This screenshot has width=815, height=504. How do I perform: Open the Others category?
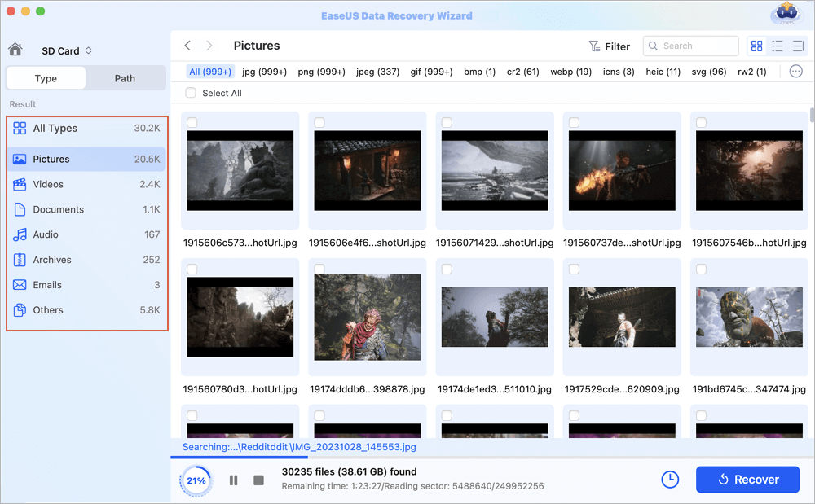coord(87,310)
